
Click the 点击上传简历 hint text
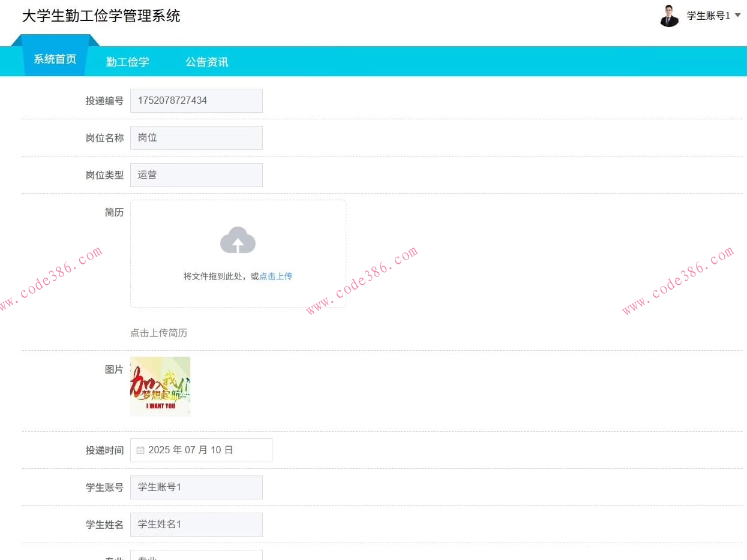click(x=158, y=333)
